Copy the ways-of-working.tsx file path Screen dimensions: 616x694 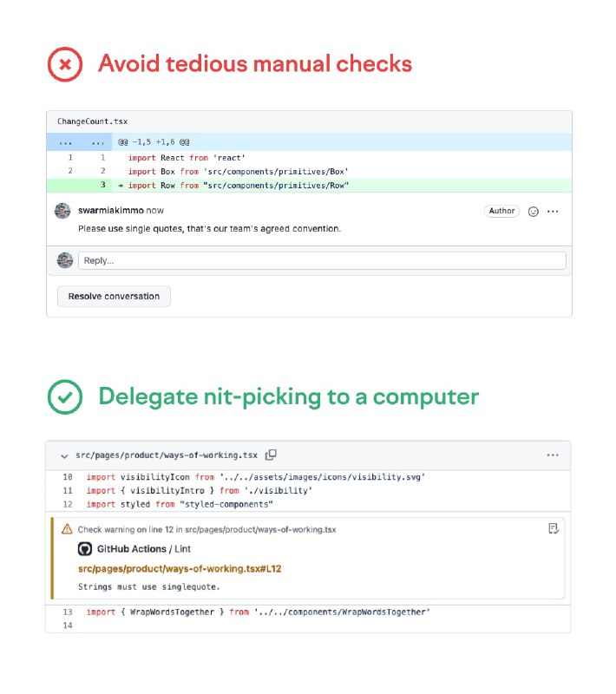coord(272,455)
